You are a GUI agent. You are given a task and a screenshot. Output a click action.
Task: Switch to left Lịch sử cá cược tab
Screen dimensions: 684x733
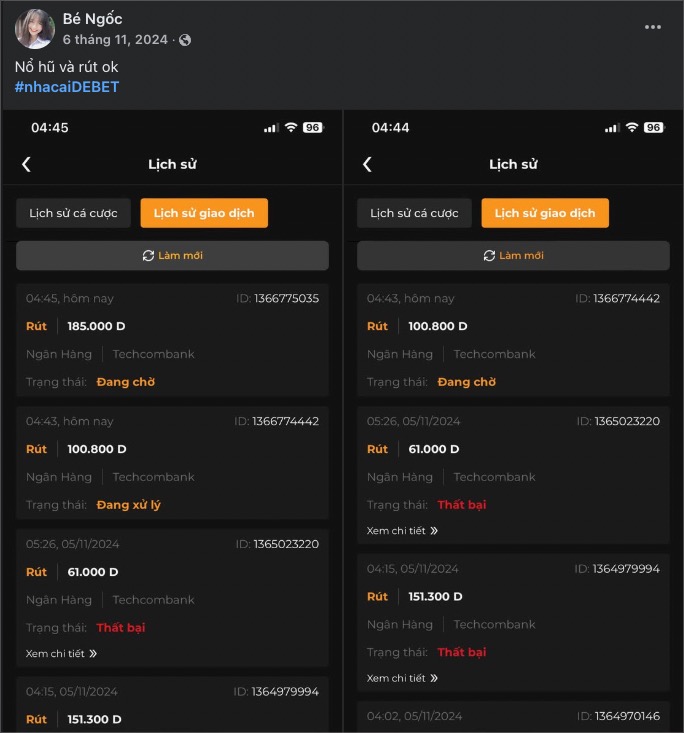[73, 213]
